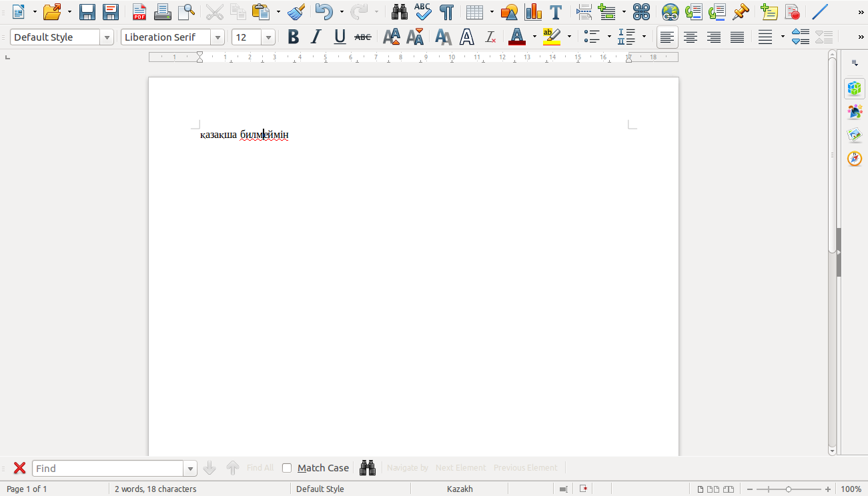Toggle formatting marks (pilcrow) icon
868x496 pixels.
446,11
